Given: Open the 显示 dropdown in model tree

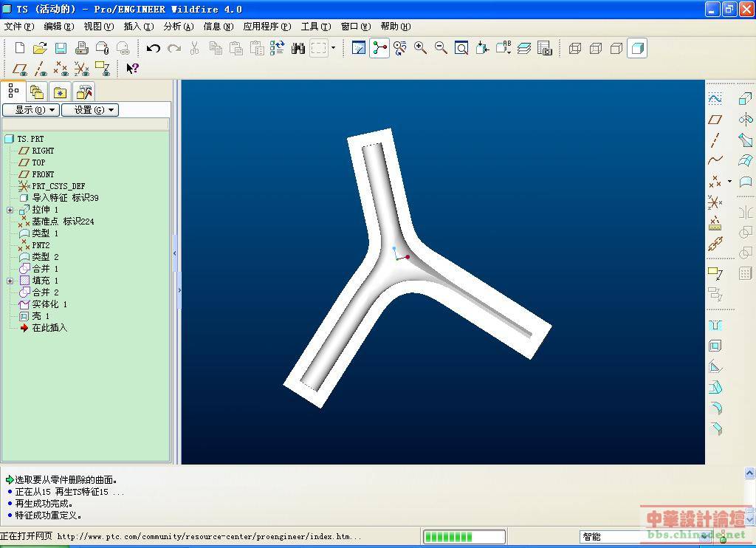Looking at the screenshot, I should (30, 110).
